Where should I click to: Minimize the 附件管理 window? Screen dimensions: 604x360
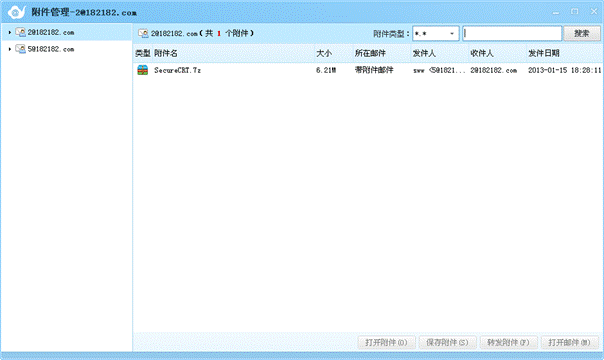pyautogui.click(x=556, y=12)
